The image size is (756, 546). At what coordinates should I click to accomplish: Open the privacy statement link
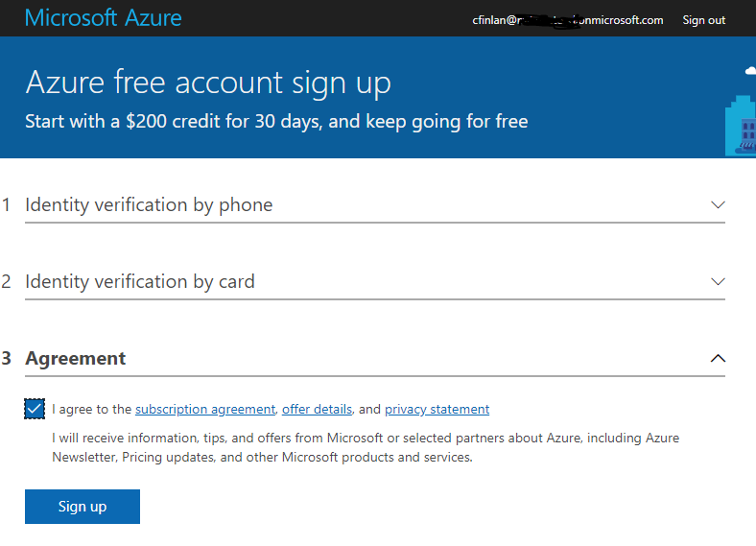pyautogui.click(x=437, y=410)
